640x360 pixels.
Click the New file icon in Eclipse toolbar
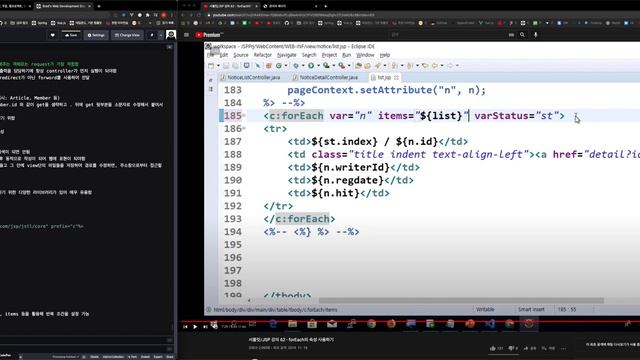tap(211, 65)
